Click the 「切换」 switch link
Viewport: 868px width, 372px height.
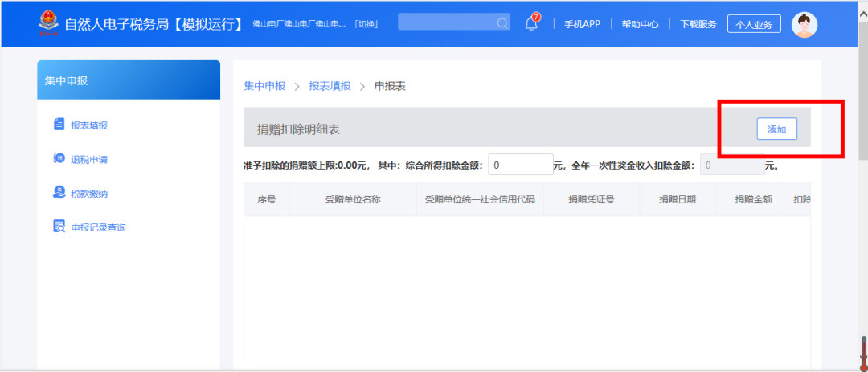click(366, 24)
